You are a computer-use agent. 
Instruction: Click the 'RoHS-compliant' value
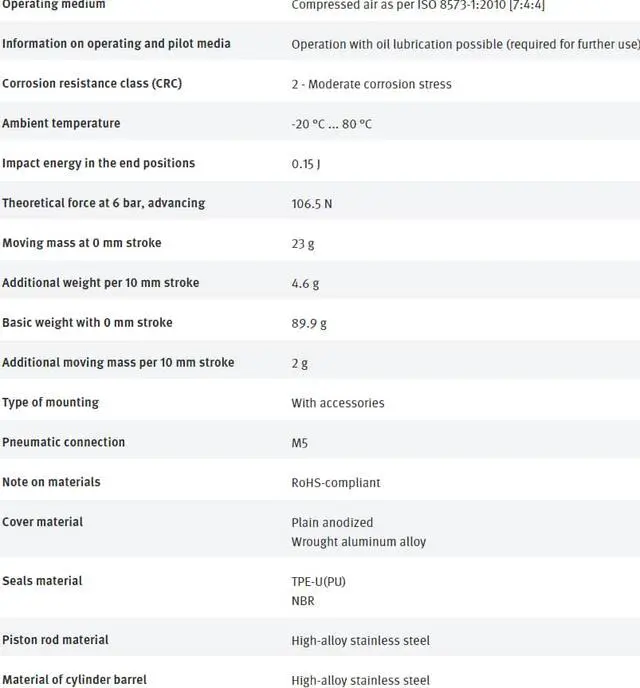[336, 482]
